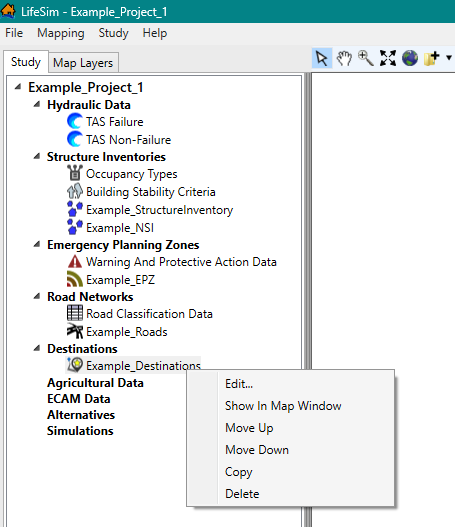
Task: Switch to the Study tab
Action: pyautogui.click(x=26, y=62)
